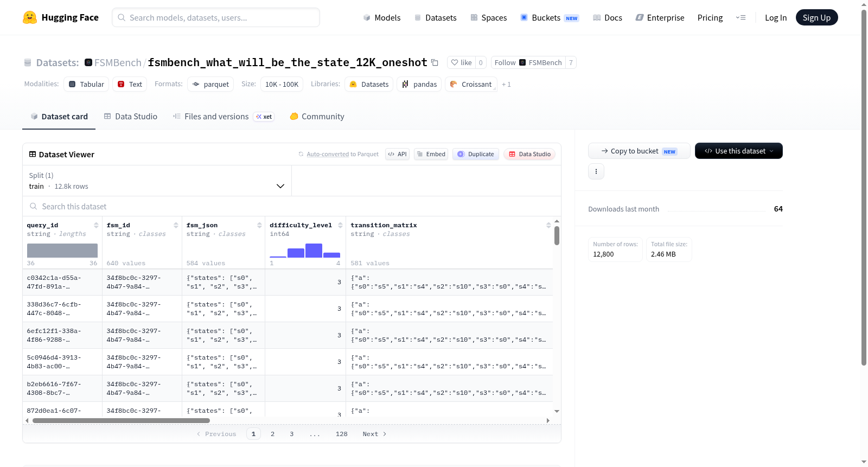The width and height of the screenshot is (868, 467).
Task: Click the table scroll-left arrow
Action: pos(27,420)
